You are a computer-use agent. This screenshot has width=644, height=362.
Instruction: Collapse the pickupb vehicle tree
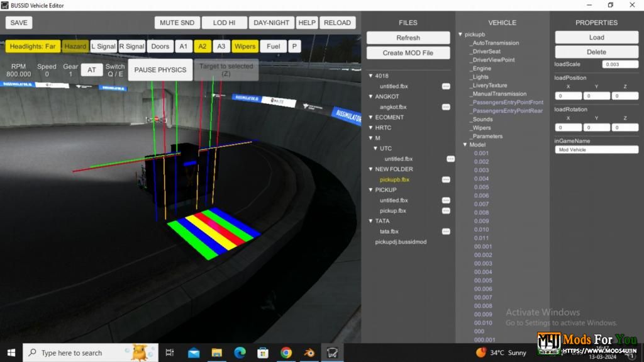click(460, 35)
